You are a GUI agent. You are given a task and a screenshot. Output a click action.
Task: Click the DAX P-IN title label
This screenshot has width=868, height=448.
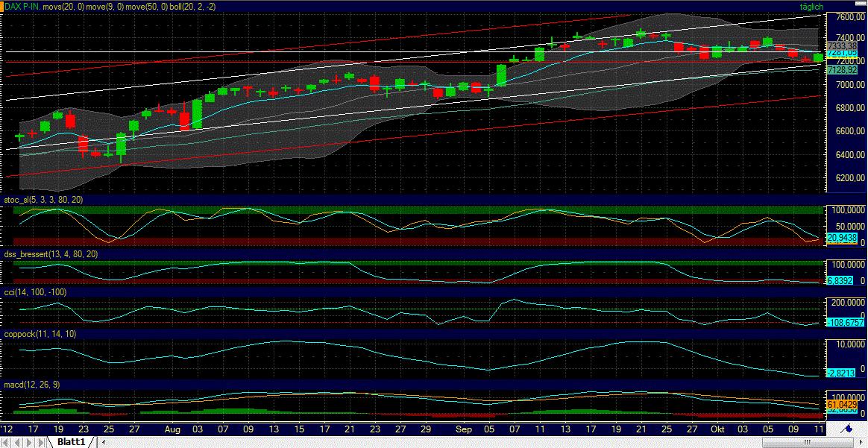point(22,6)
